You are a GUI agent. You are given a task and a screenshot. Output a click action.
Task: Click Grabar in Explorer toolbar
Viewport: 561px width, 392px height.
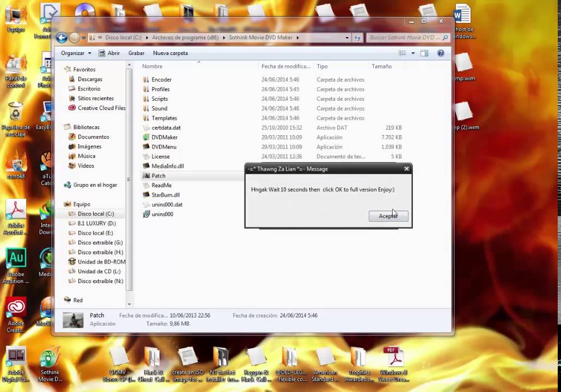coord(136,53)
